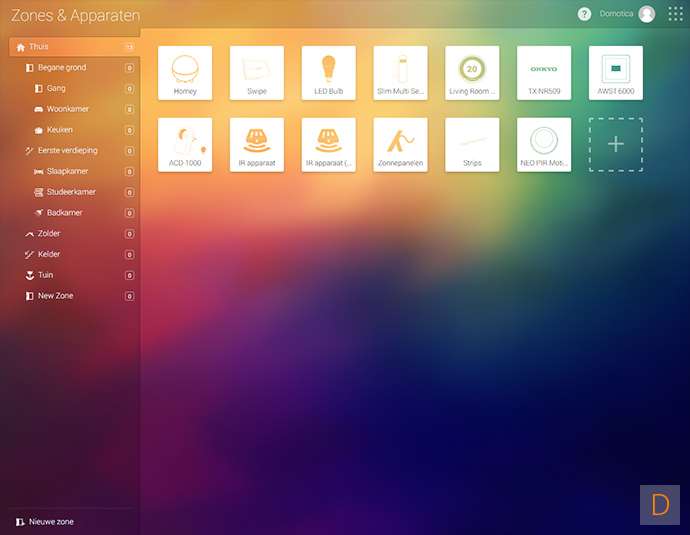Open the Swipe device tile

click(257, 73)
